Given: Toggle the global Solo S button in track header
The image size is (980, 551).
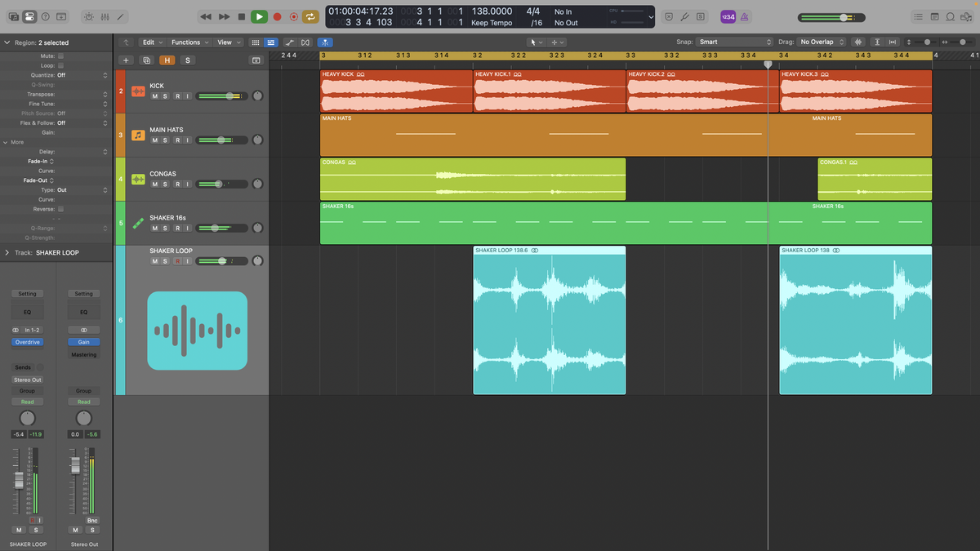Looking at the screenshot, I should point(187,60).
